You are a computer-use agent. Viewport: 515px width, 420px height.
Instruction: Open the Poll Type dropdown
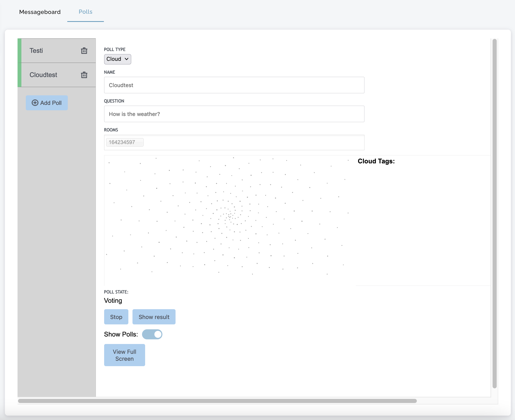(118, 59)
